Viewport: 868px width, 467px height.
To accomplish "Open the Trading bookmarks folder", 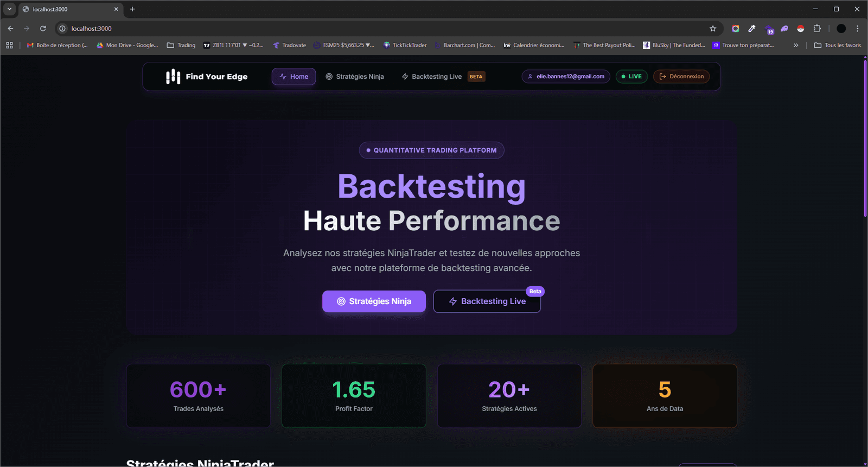I will point(181,46).
